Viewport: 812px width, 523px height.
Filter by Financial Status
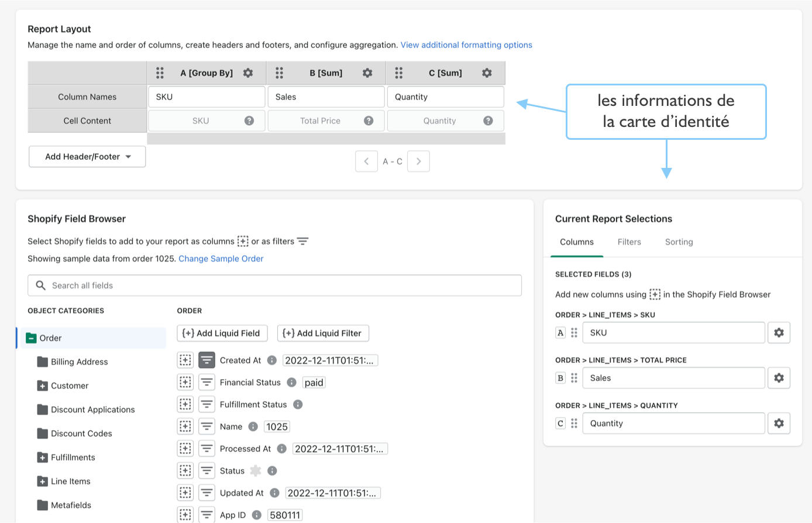click(207, 383)
